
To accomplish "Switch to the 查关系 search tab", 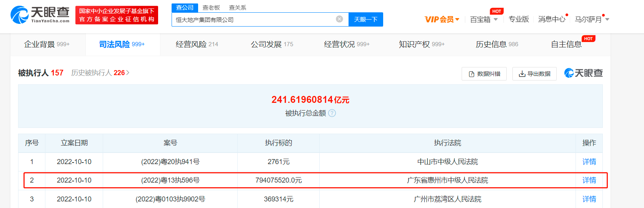I will 237,8.
